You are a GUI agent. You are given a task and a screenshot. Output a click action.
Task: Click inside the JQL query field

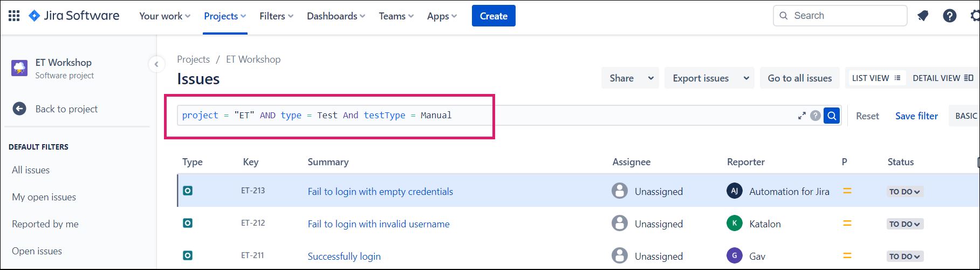(x=593, y=116)
